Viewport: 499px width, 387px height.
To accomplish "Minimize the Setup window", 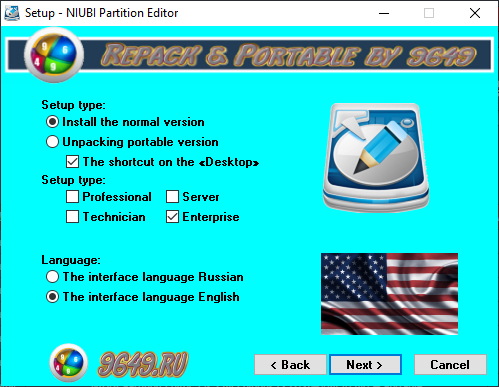I will click(384, 13).
